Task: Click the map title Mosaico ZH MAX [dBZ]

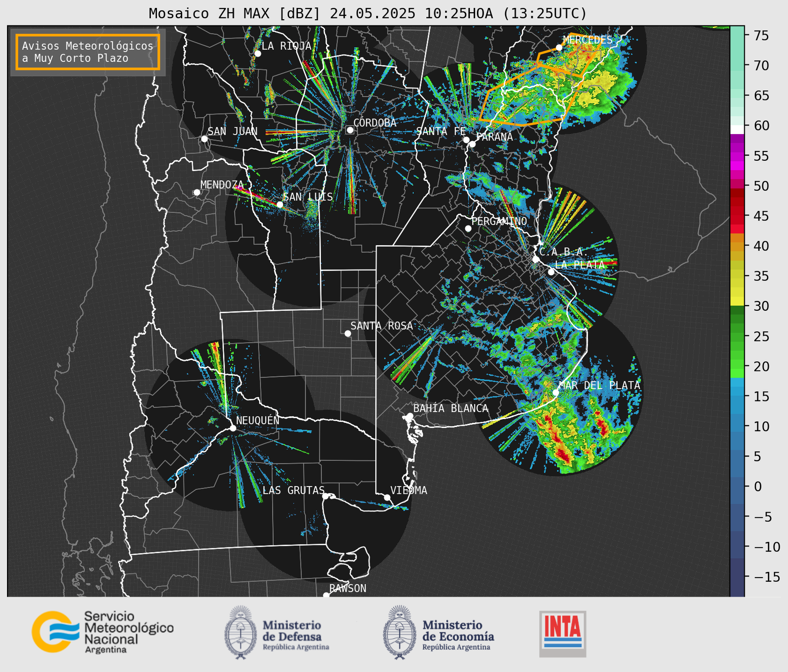Action: click(x=235, y=14)
